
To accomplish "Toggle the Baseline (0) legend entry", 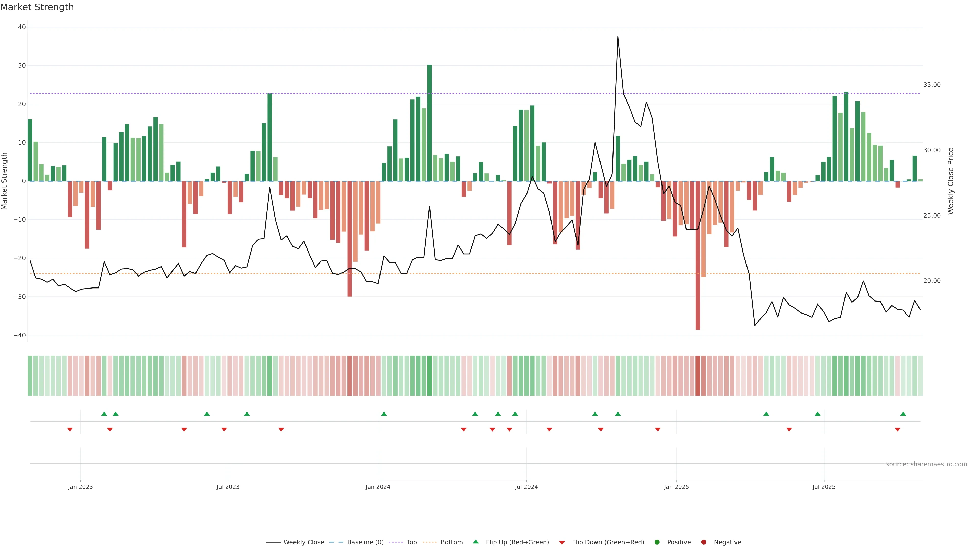I will click(x=356, y=542).
